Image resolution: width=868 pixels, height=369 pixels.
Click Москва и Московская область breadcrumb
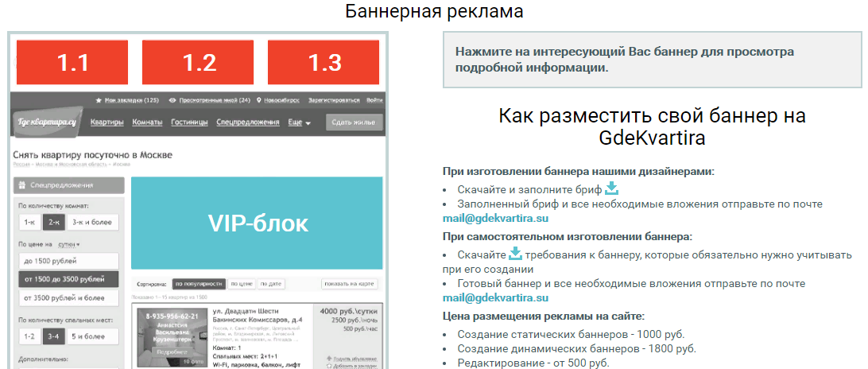[x=71, y=165]
